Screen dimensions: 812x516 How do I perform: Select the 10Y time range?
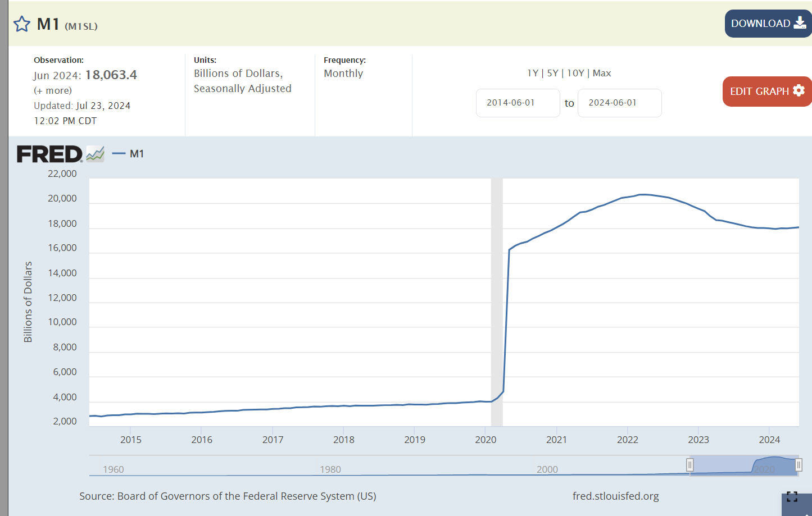click(575, 73)
